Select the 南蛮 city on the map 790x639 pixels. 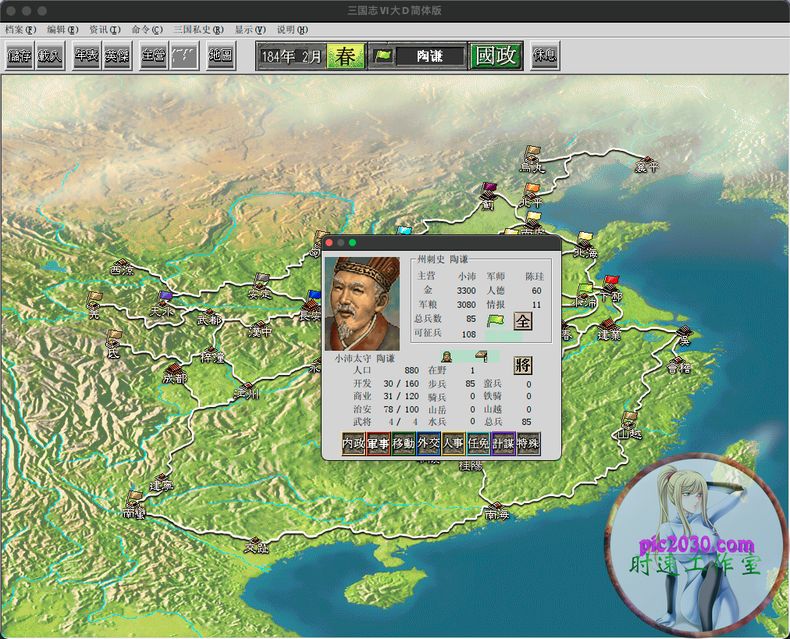pos(134,505)
